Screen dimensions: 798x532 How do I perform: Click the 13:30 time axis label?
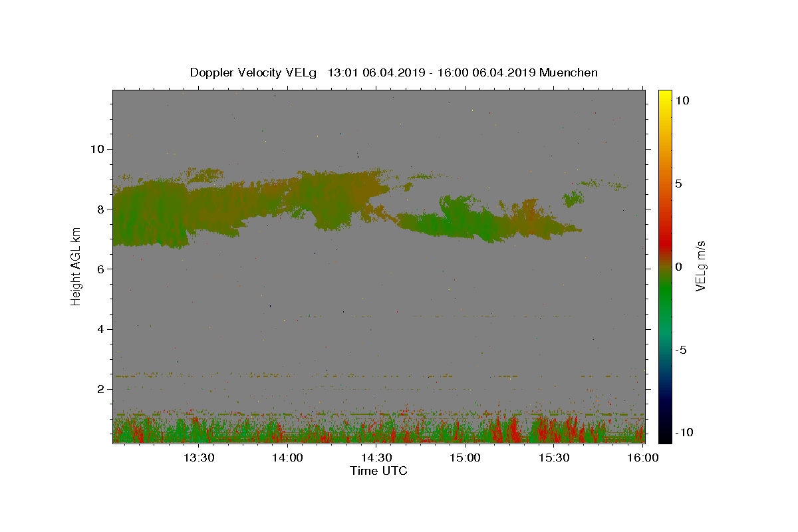pyautogui.click(x=198, y=458)
